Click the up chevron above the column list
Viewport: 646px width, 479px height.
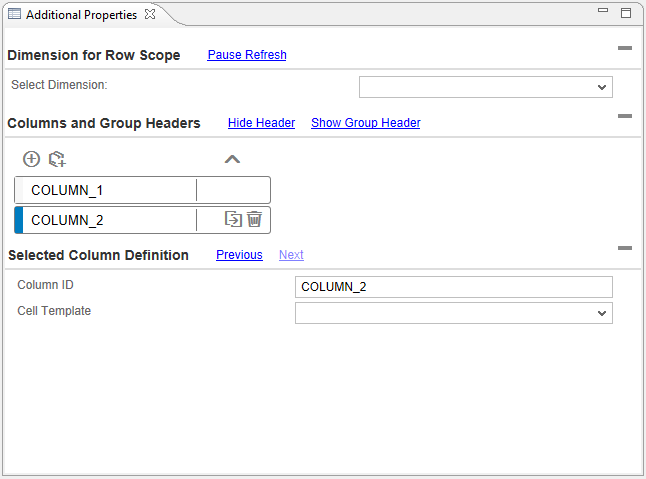(x=232, y=159)
